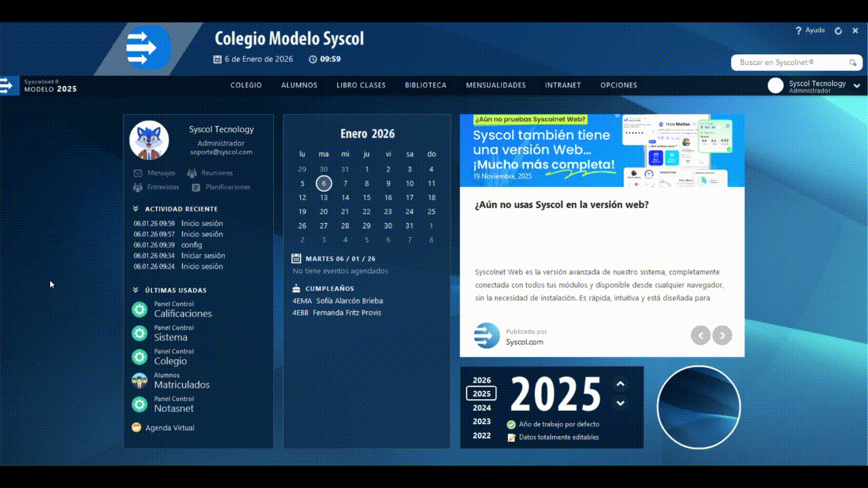Image resolution: width=868 pixels, height=488 pixels.
Task: Click the refresh icon beside Ayuda
Action: click(838, 31)
